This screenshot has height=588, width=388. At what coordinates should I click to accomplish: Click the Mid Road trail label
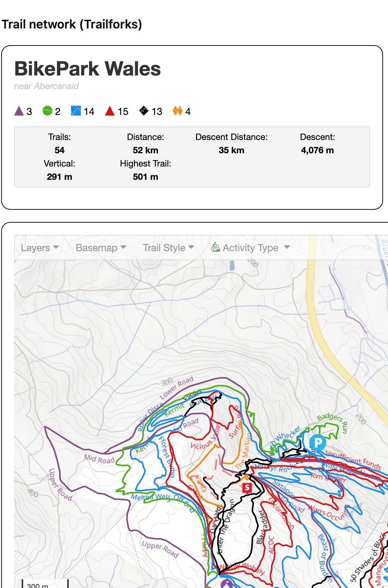(99, 459)
